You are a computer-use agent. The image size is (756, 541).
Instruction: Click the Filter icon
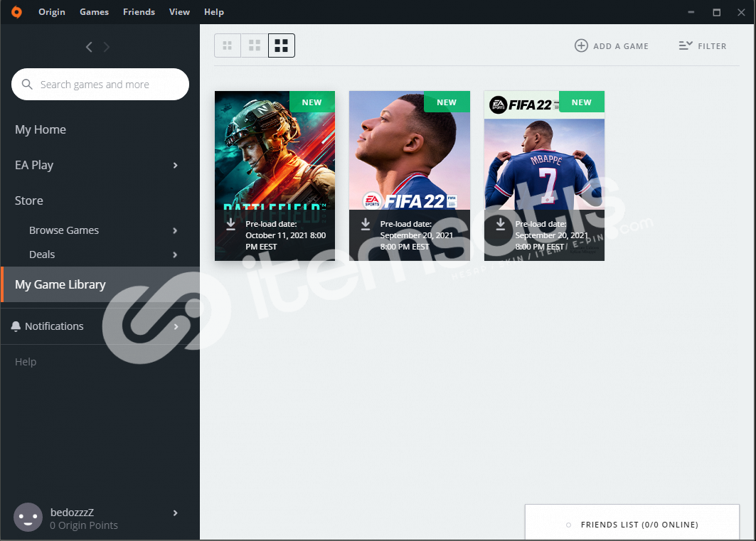tap(686, 45)
